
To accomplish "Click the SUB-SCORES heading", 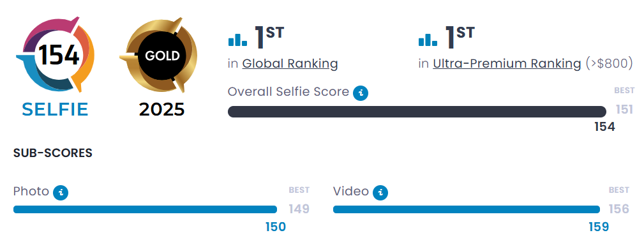I will pyautogui.click(x=52, y=153).
